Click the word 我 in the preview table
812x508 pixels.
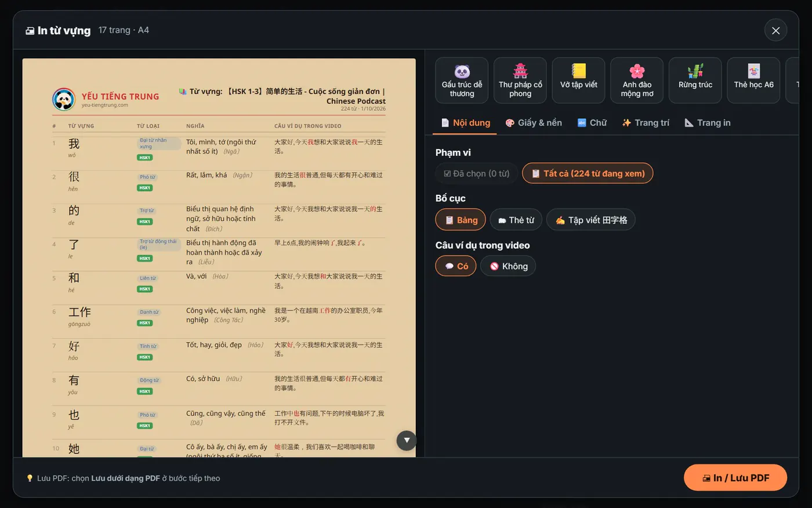[74, 143]
